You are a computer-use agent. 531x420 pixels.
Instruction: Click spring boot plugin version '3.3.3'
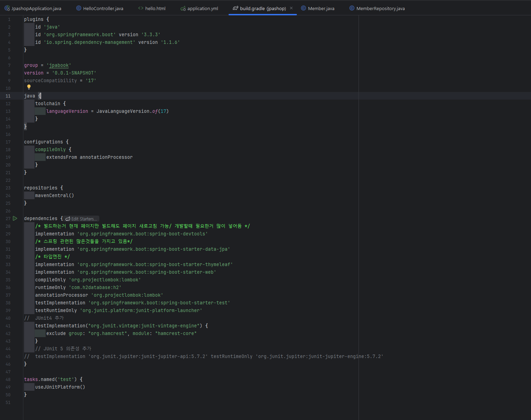click(151, 34)
